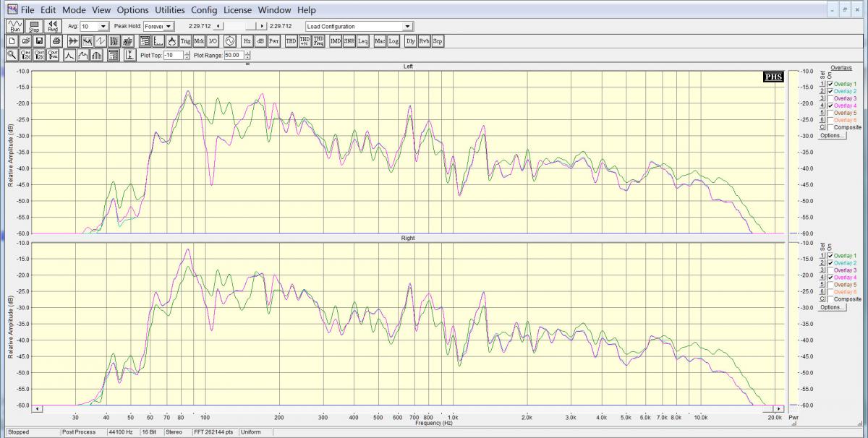Screen dimensions: 868x438
Task: Click Options button in Left overlays panel
Action: point(832,135)
